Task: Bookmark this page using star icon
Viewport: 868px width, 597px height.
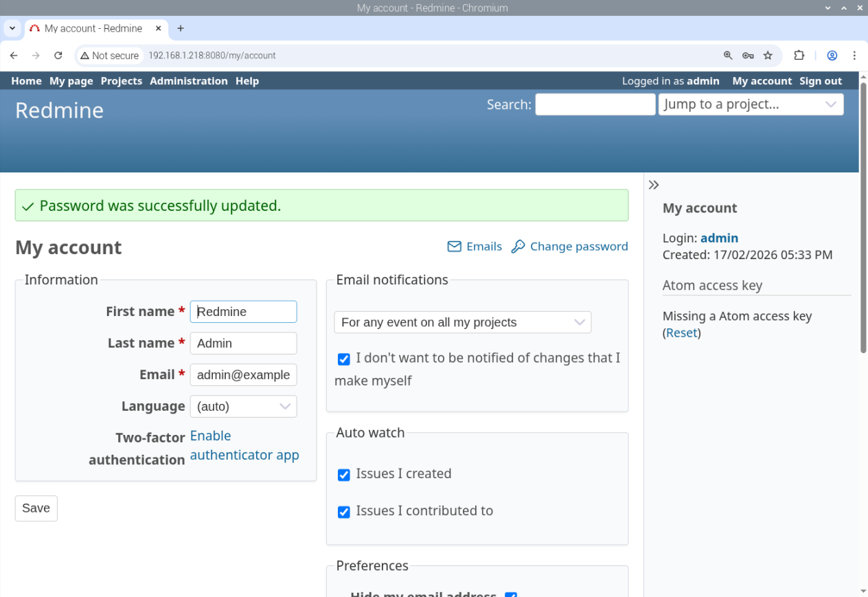Action: [x=768, y=55]
